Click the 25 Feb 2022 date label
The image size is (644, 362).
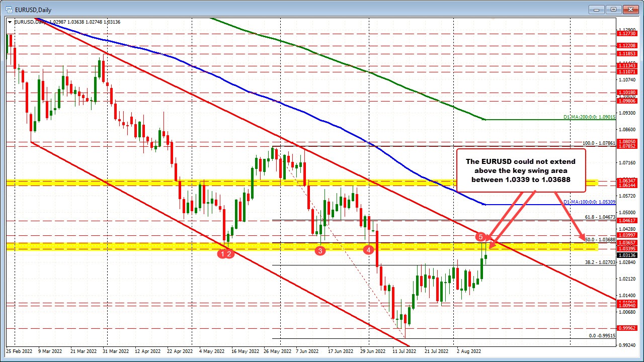[x=19, y=352]
